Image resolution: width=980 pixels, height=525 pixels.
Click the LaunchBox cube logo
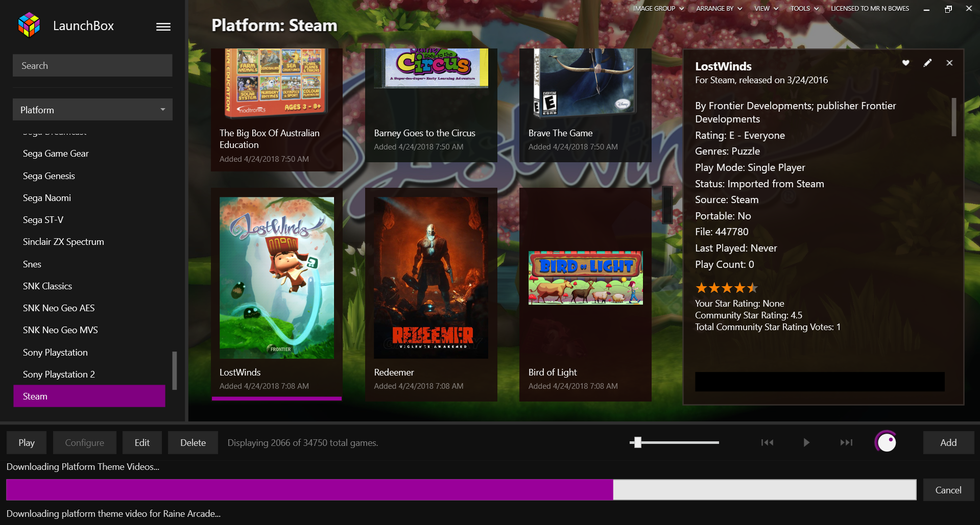coord(29,25)
